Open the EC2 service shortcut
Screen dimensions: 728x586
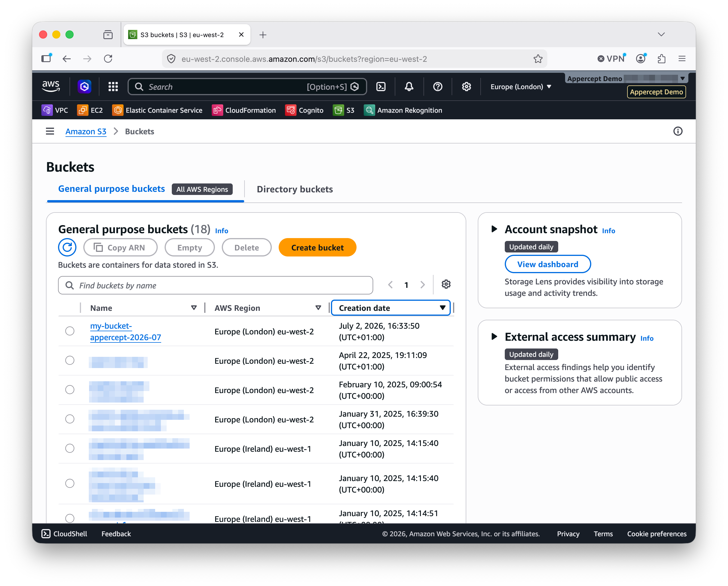point(90,110)
